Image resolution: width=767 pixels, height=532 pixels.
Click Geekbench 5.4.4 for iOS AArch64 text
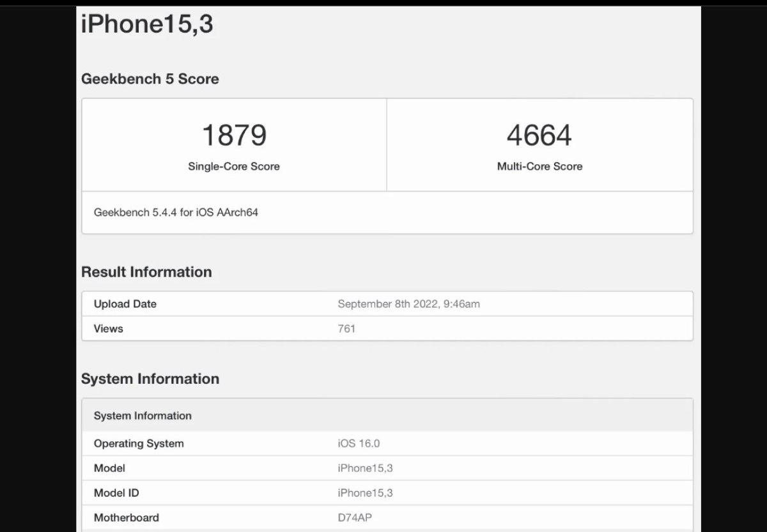point(176,213)
